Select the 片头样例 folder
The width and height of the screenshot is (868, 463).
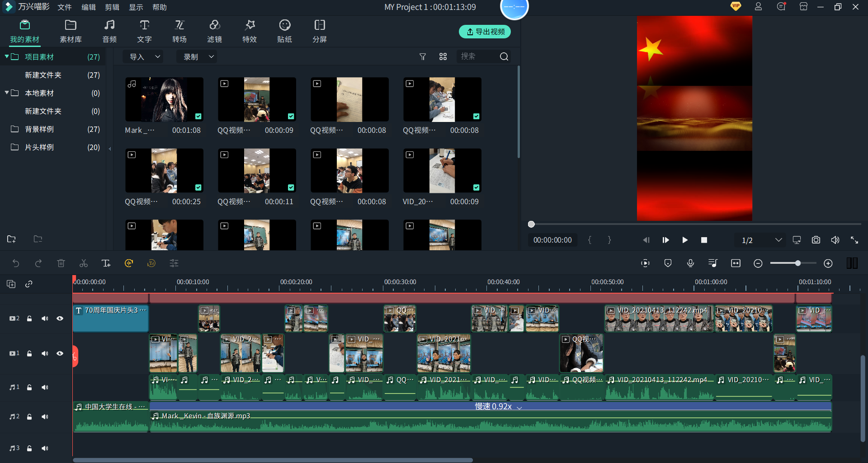53,147
